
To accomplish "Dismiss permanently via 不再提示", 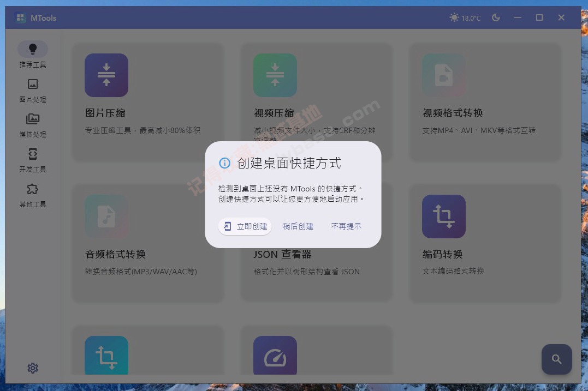I will [346, 226].
